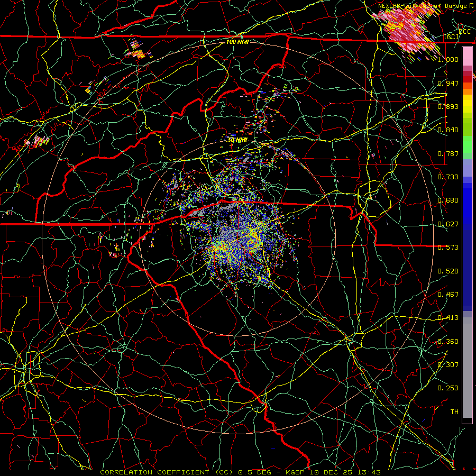Viewport: 476px width, 476px height.
Task: Click the 100 NMI range ring label
Action: pos(237,42)
